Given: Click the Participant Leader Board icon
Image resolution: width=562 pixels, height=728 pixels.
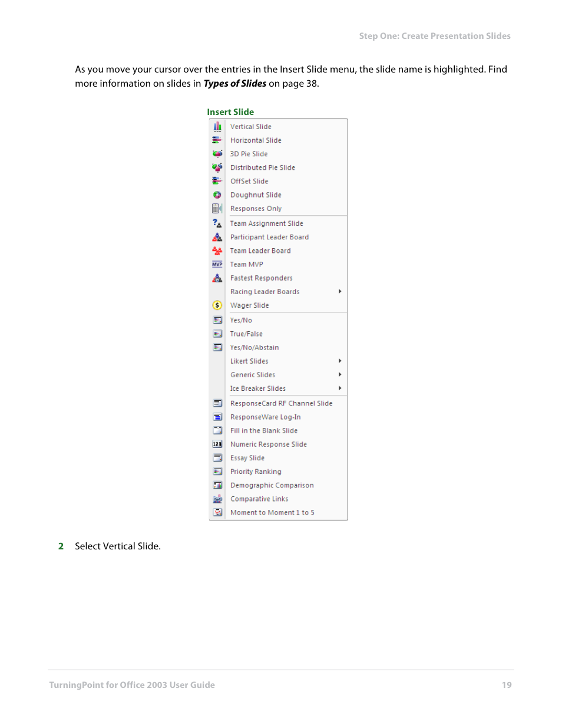Looking at the screenshot, I should pyautogui.click(x=217, y=237).
